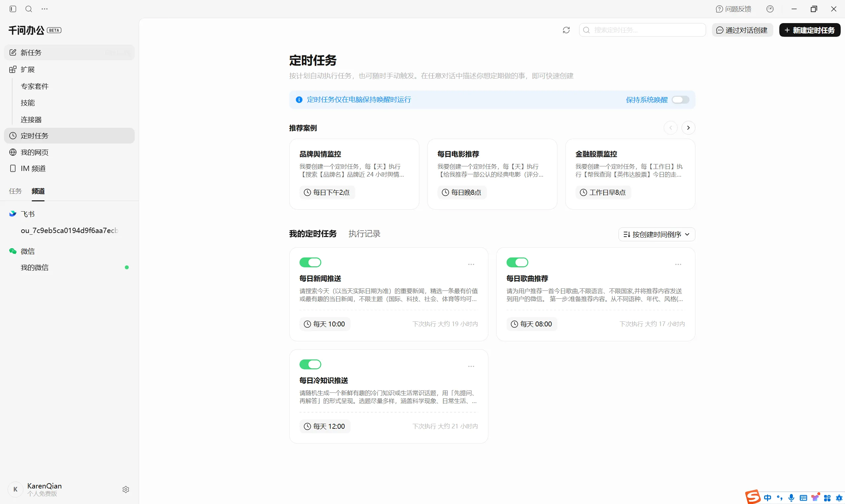Select the 金融股票监控 example card
The height and width of the screenshot is (504, 845).
630,174
